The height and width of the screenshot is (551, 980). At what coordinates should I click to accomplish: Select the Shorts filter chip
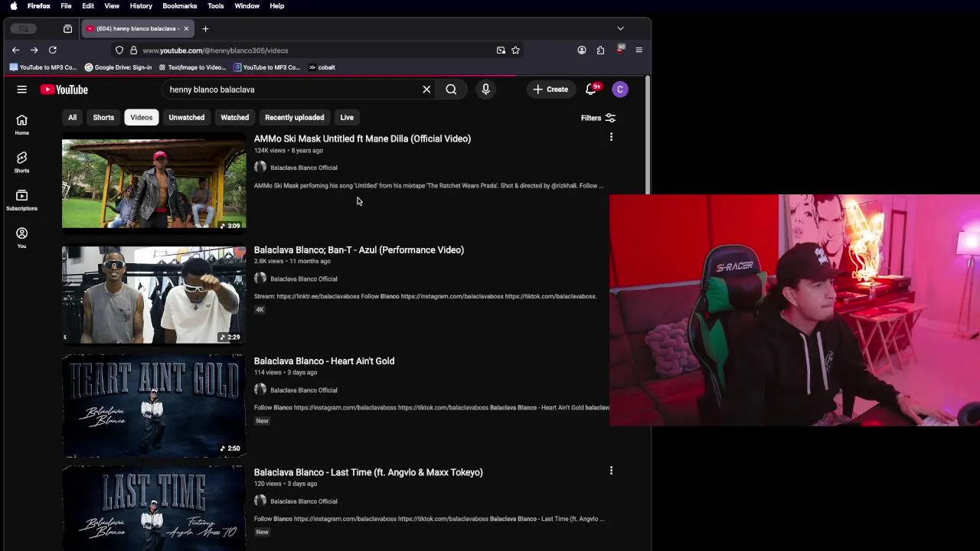click(x=103, y=117)
